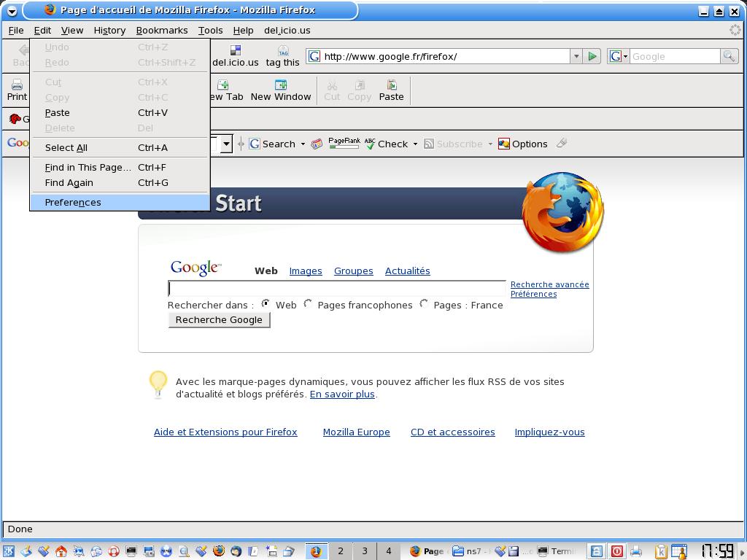Screen dimensions: 747x560
Task: Launch Thunderbird from the panel launcher
Action: coord(236,551)
